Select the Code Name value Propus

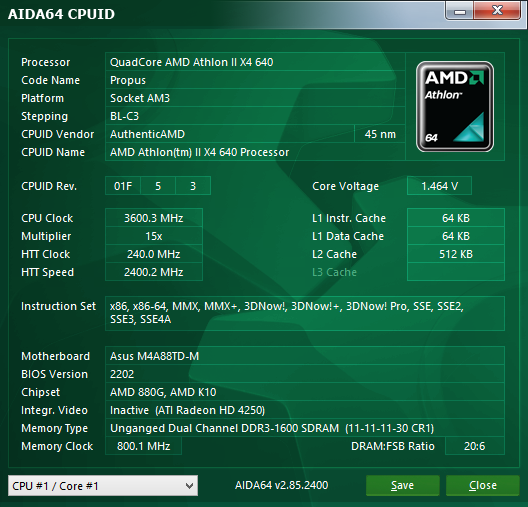[x=128, y=80]
